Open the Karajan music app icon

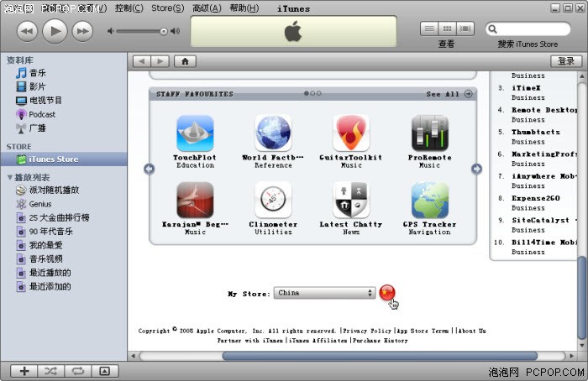pos(195,200)
